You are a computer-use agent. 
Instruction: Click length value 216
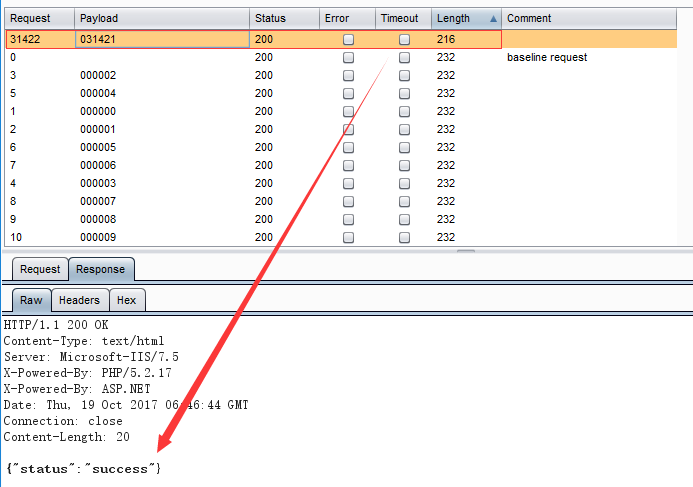(446, 39)
